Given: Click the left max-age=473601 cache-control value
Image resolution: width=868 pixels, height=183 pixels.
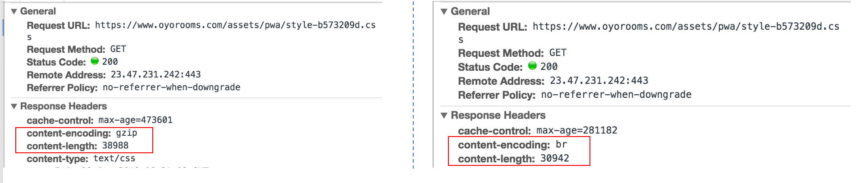Looking at the screenshot, I should [135, 120].
